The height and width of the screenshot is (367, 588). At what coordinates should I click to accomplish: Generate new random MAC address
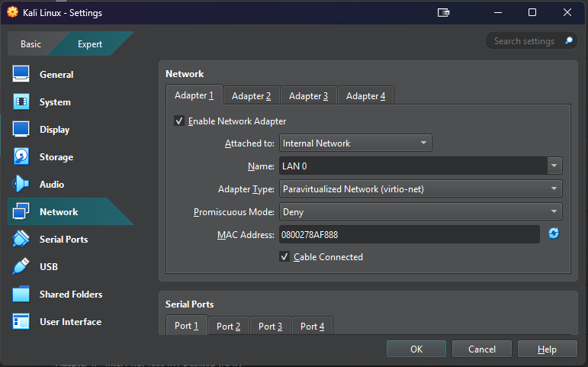tap(554, 233)
